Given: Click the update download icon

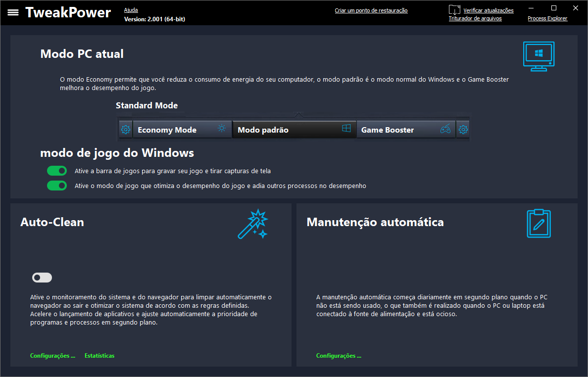Looking at the screenshot, I should tap(454, 9).
